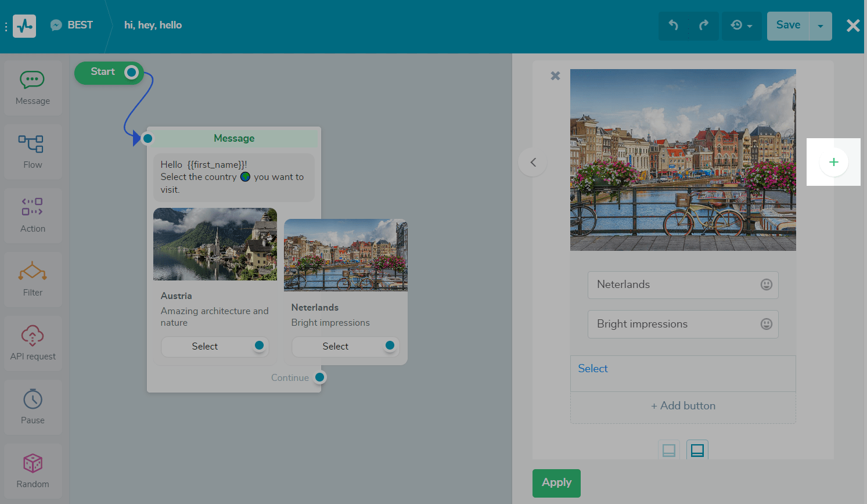
Task: Insert a Pause block
Action: [x=33, y=406]
